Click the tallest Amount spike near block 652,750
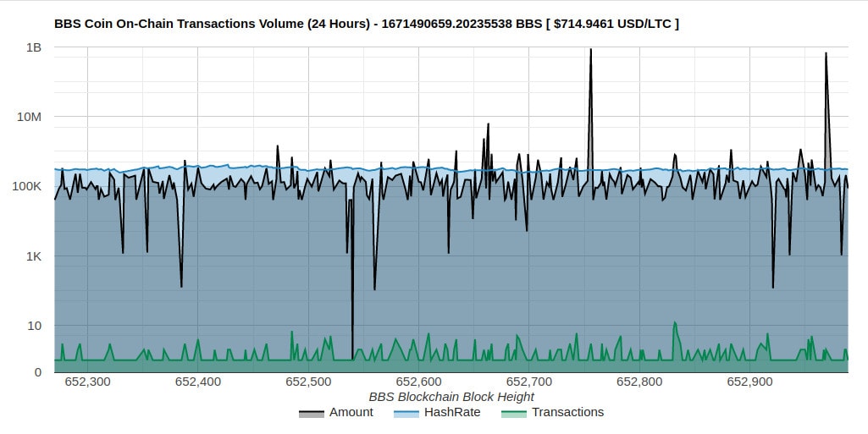Screen dimensions: 868x434 590,50
